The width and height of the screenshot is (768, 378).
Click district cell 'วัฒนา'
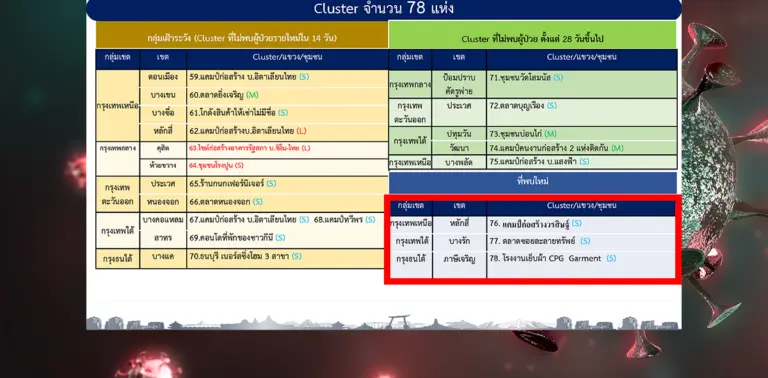459,148
